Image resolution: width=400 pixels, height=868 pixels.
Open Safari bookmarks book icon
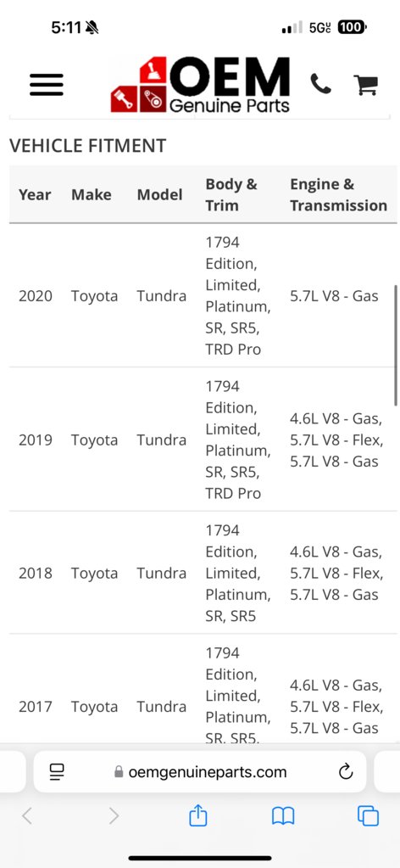[283, 816]
